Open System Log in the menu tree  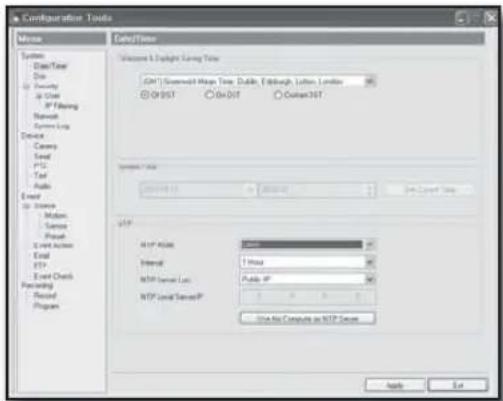(52, 126)
